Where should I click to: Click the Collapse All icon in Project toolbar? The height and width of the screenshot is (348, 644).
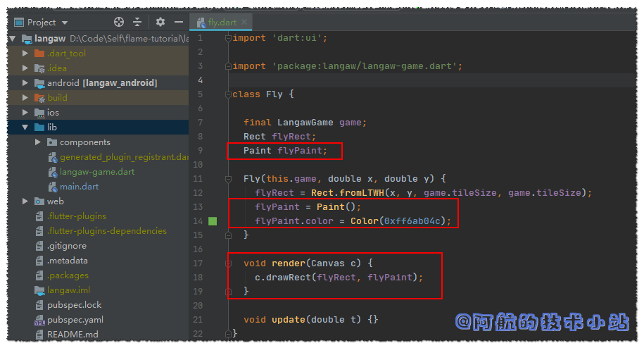[137, 23]
